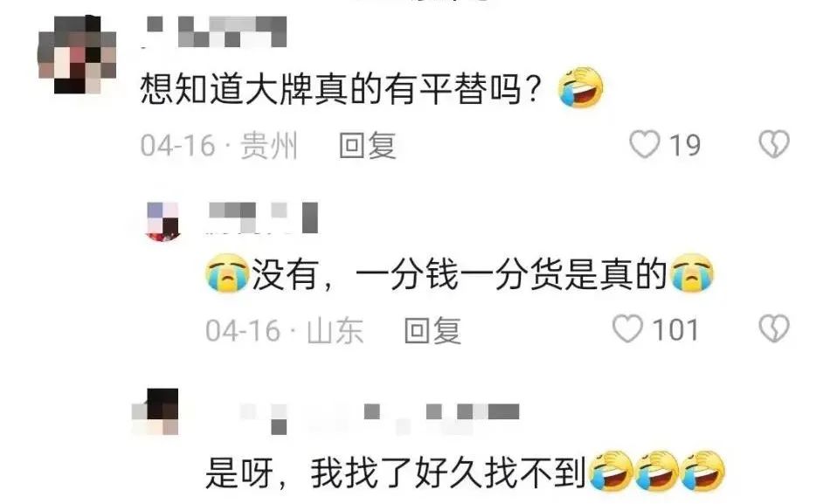This screenshot has height=504, width=837.
Task: Dislike the 贵州 comment using broken heart
Action: pyautogui.click(x=774, y=144)
